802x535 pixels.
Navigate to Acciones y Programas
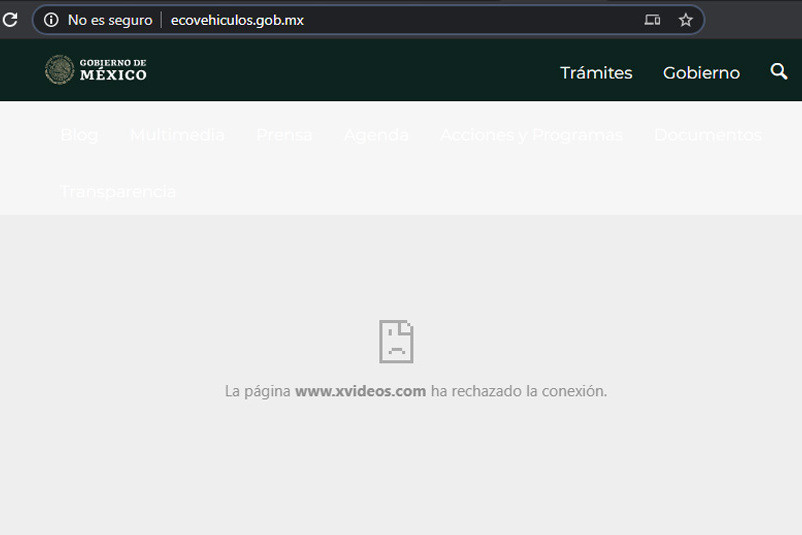(x=531, y=135)
